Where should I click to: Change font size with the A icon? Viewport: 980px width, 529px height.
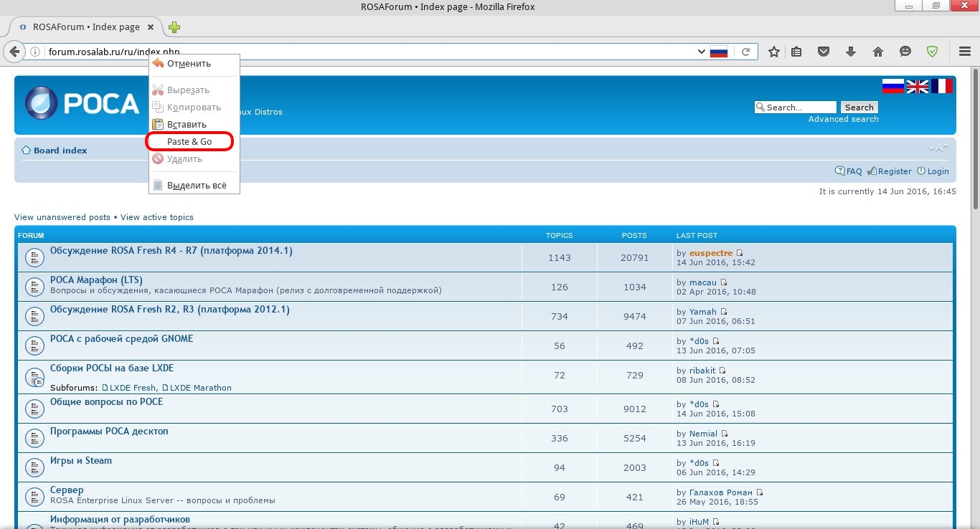(x=938, y=148)
